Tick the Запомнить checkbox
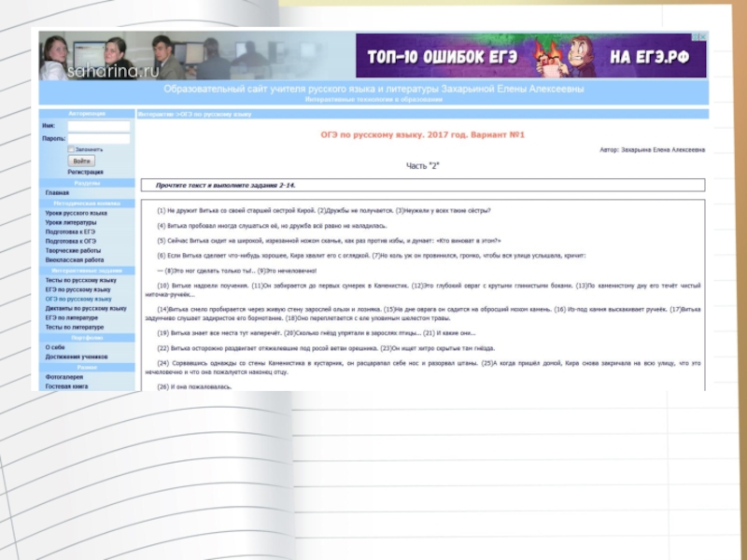Screen dimensions: 747x560 point(71,149)
